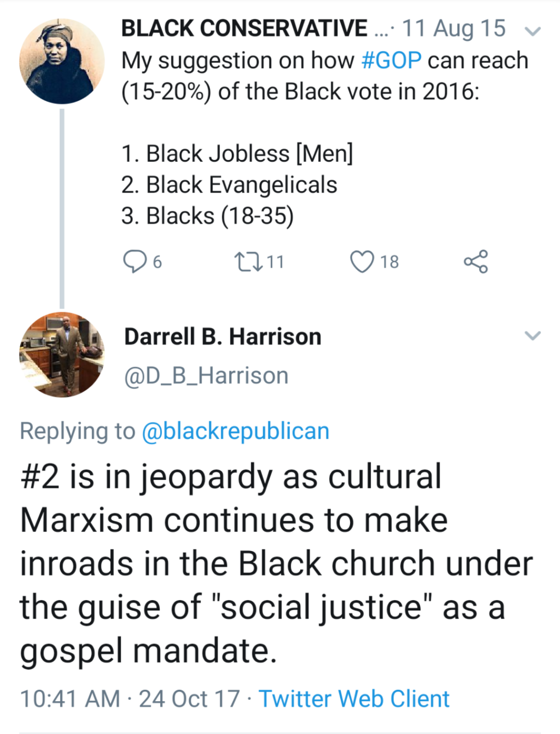Viewport: 560px width, 734px height.
Task: Expand the chevron menu on BLACK CONSERVATIVE tweet
Action: pos(533,32)
